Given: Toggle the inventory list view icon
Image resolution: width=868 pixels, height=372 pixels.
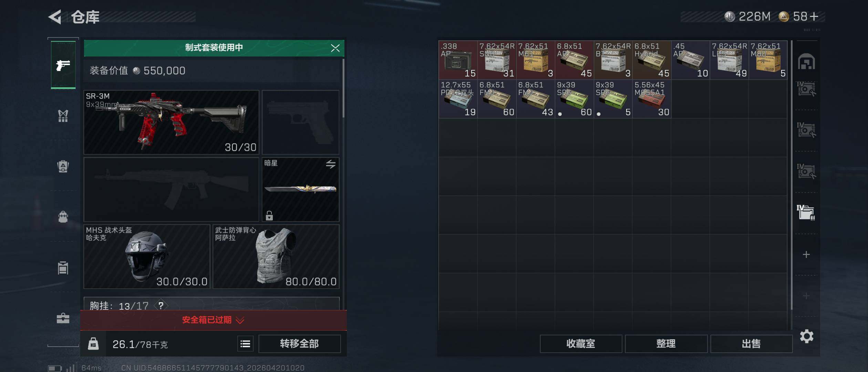Looking at the screenshot, I should click(245, 344).
